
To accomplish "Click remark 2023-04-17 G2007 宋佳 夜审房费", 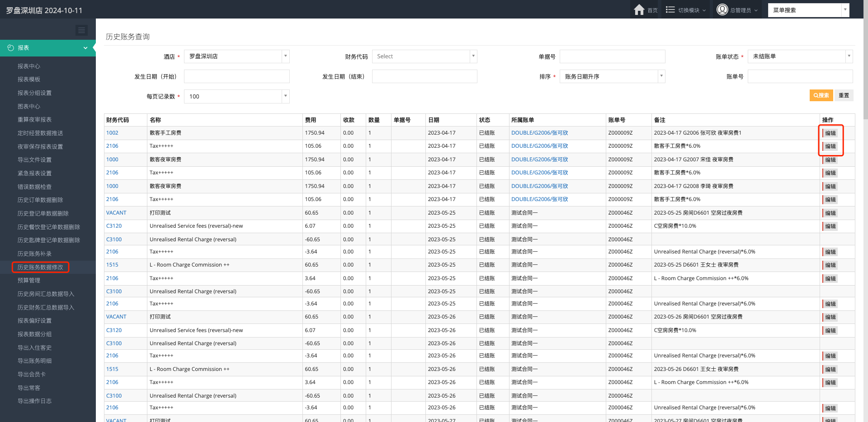I will 693,159.
